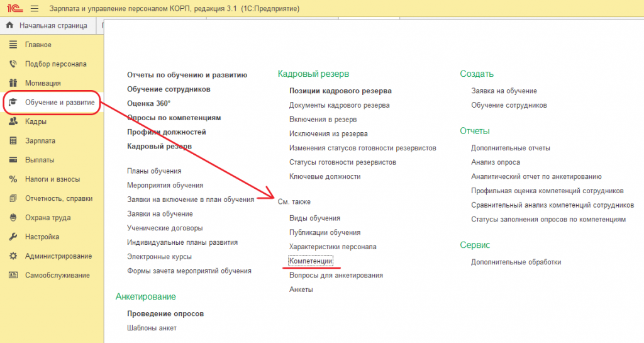The image size is (644, 343).
Task: Click the Настройка wrench icon
Action: point(13,237)
